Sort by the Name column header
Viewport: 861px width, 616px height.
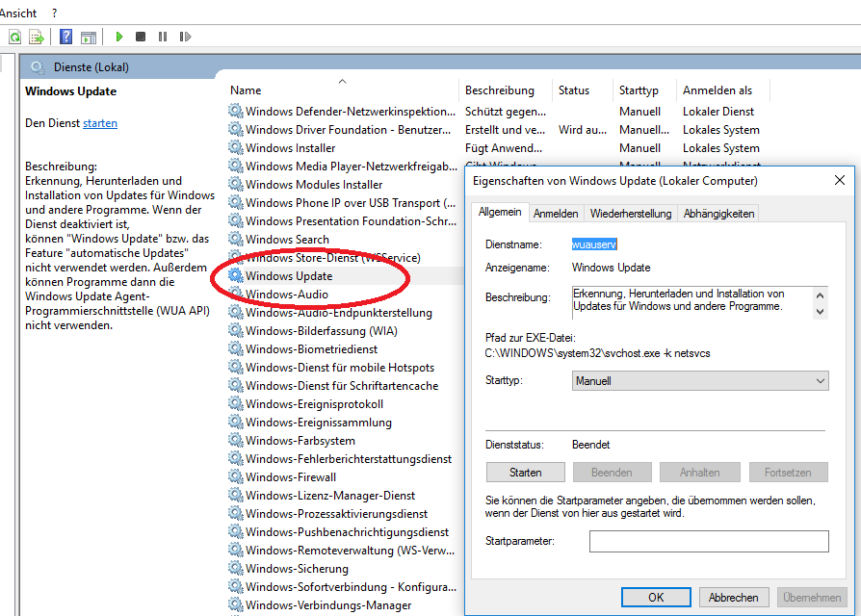[x=246, y=90]
